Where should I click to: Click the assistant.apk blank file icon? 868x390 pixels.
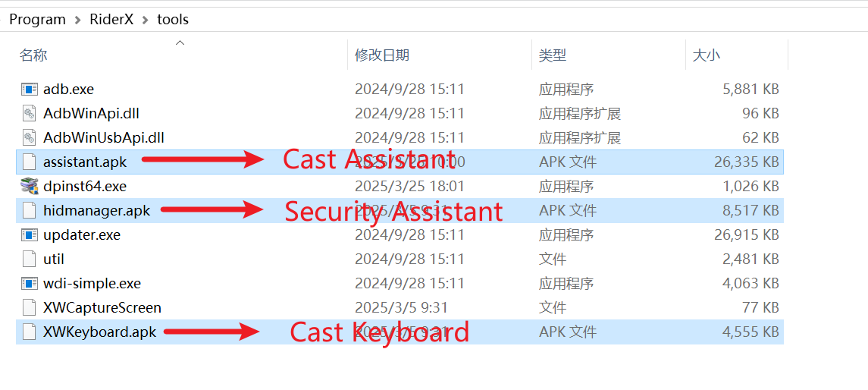pos(30,162)
